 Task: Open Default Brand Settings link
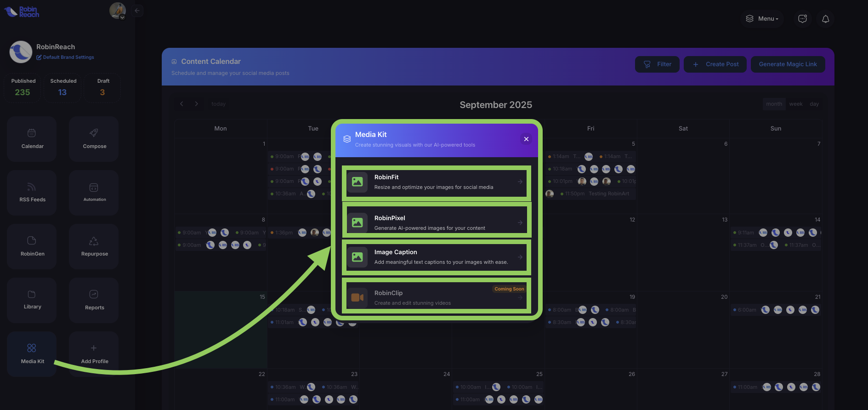[x=65, y=57]
